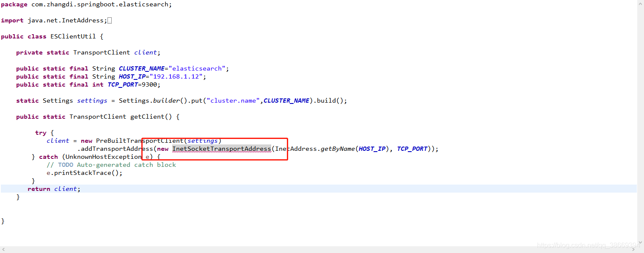Click TCP_PORT argument in the constructor call
The width and height of the screenshot is (644, 253).
coord(412,149)
